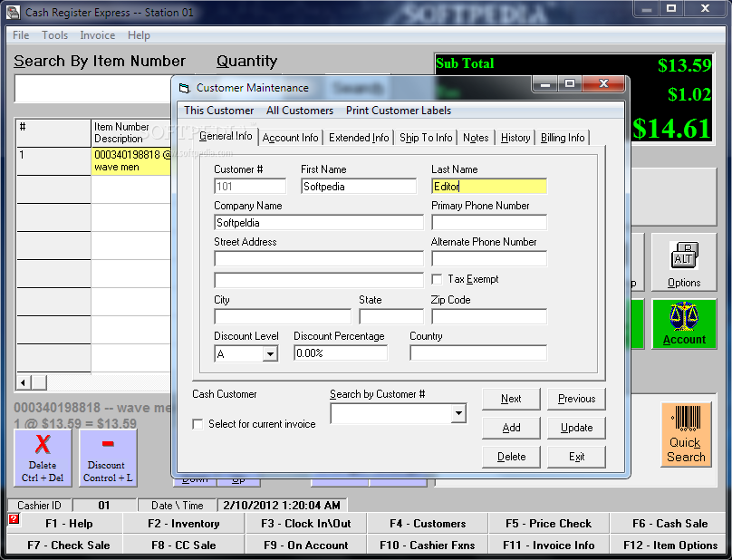Check Select for current invoice

[x=197, y=424]
